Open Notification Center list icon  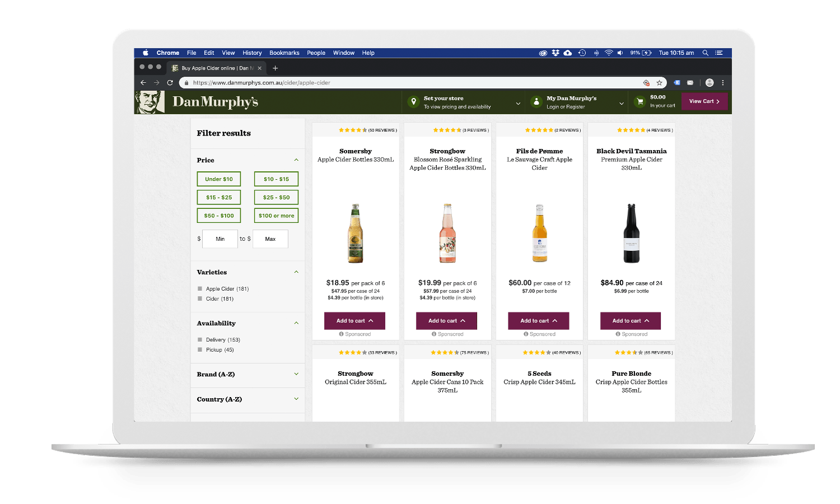pyautogui.click(x=719, y=53)
